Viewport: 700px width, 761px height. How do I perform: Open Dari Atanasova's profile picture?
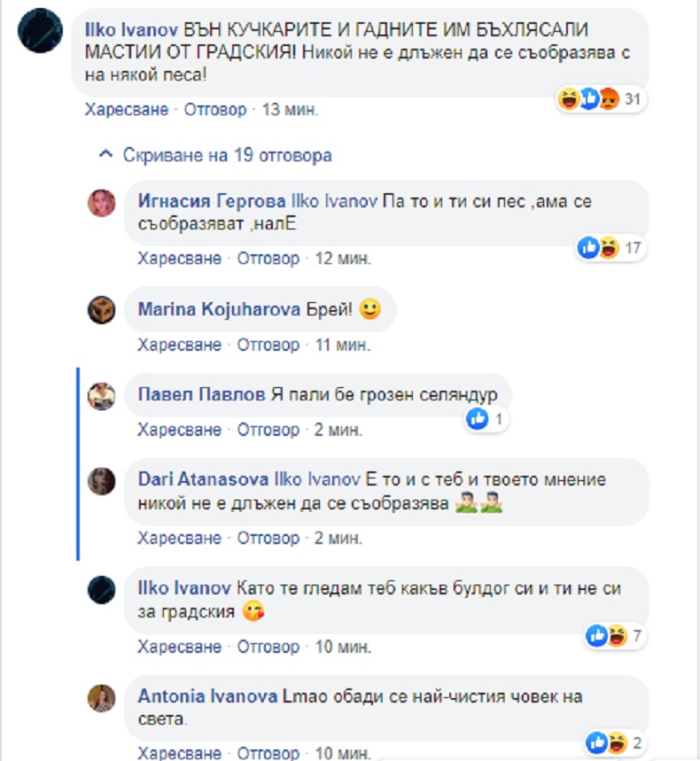coord(102,481)
